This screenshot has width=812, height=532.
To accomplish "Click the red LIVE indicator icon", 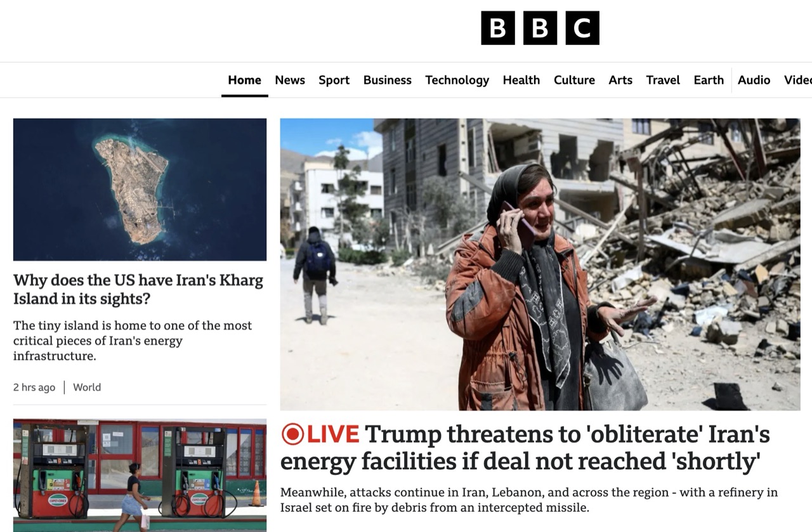I will tap(292, 434).
